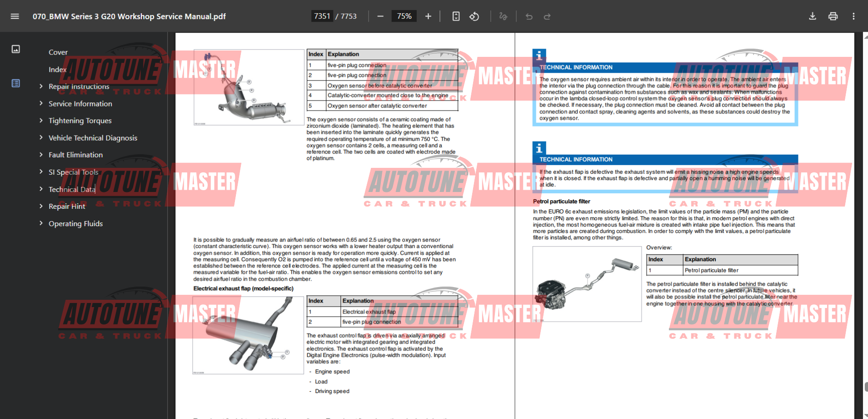
Task: Click the vertical scrollbar thumb
Action: click(866, 387)
